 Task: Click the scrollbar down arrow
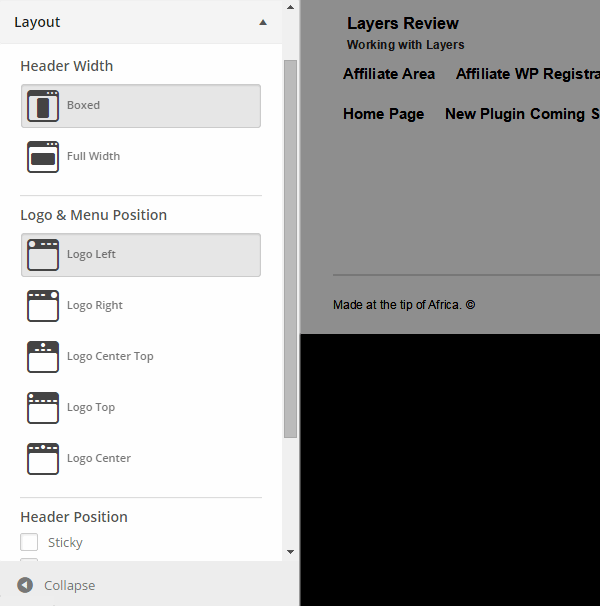[290, 552]
